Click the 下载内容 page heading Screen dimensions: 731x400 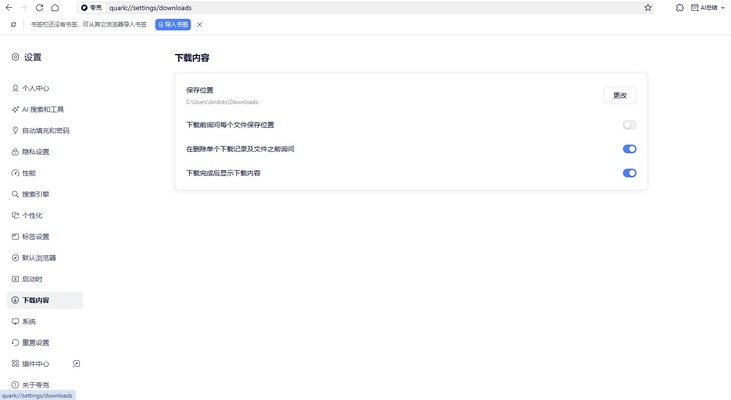point(192,58)
